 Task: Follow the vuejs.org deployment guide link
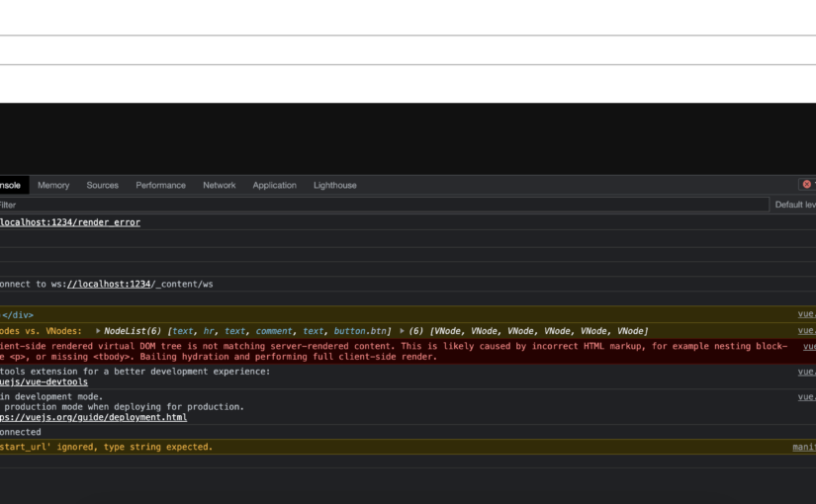click(93, 417)
